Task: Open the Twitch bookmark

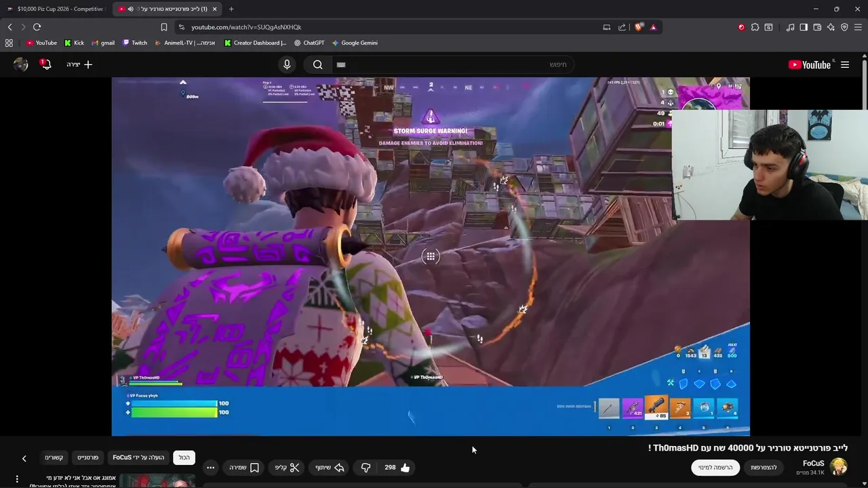Action: click(x=134, y=43)
